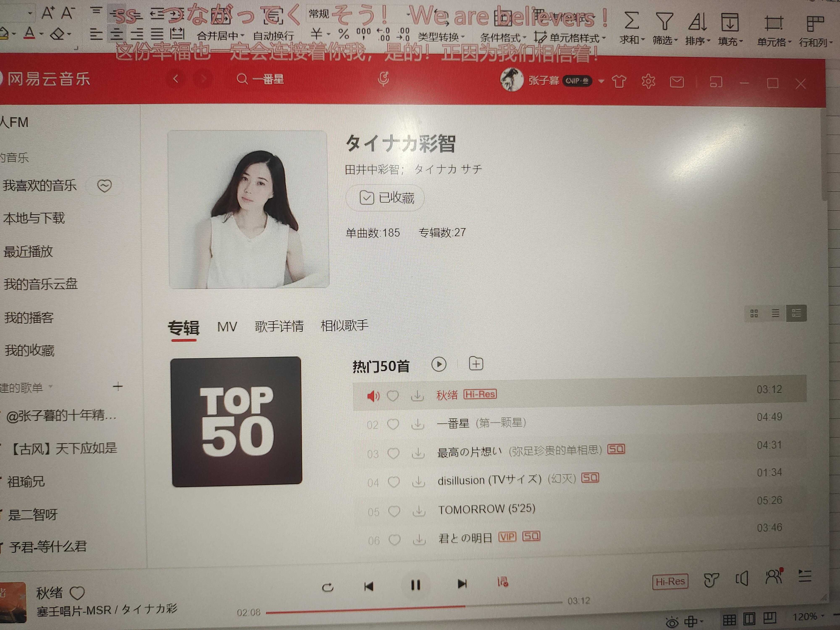The height and width of the screenshot is (630, 840).
Task: Skip to the next track
Action: tap(462, 584)
